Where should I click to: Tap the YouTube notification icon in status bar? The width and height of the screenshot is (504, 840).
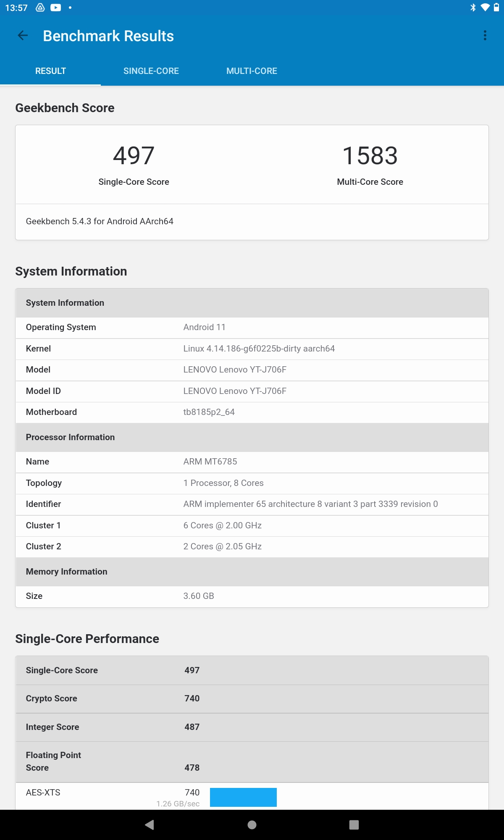click(x=55, y=8)
